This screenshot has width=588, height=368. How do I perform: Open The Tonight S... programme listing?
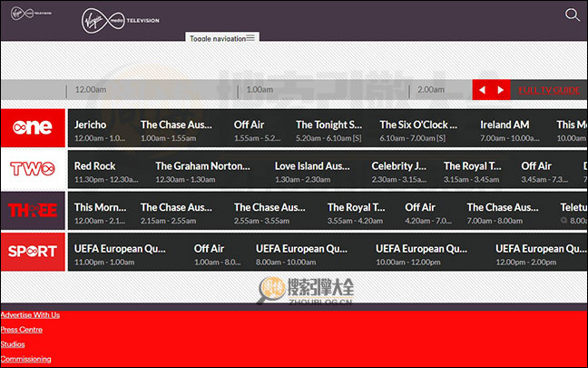[x=328, y=130]
